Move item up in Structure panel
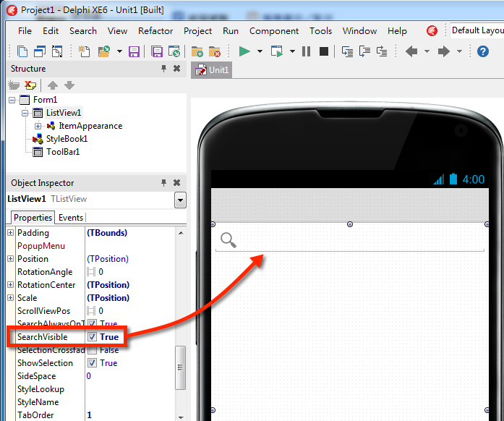 click(53, 85)
